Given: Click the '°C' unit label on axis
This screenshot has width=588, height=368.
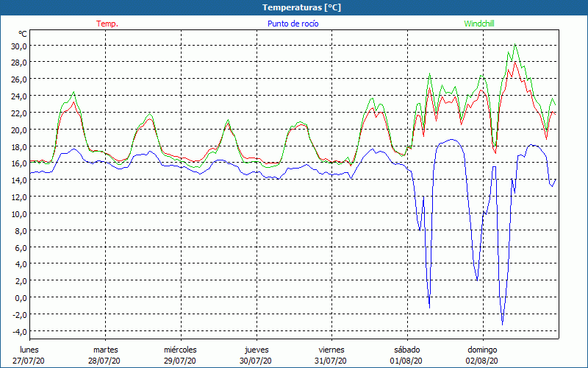Looking at the screenshot, I should [23, 34].
